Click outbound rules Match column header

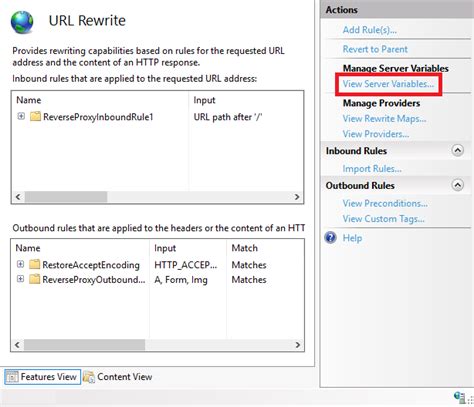(x=245, y=248)
